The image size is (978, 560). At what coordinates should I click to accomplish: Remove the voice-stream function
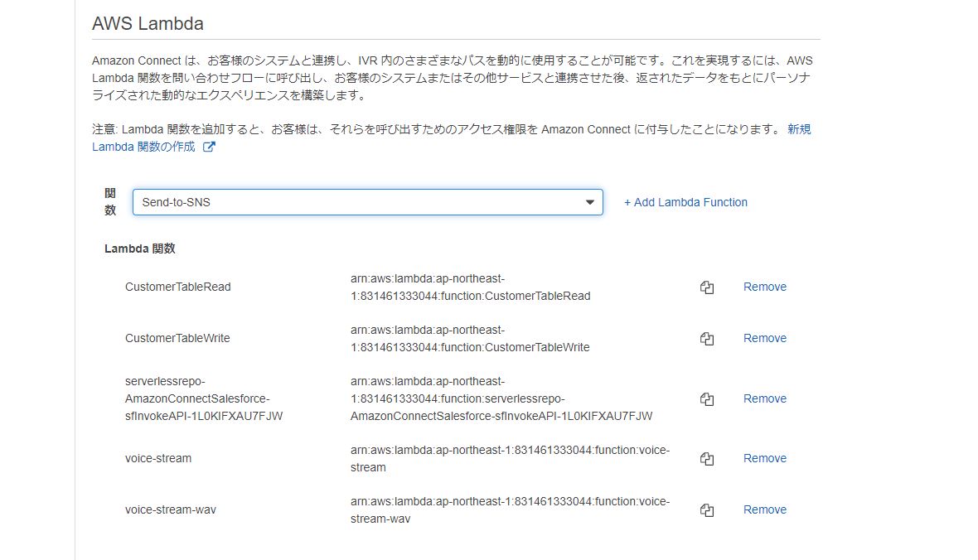pos(764,458)
